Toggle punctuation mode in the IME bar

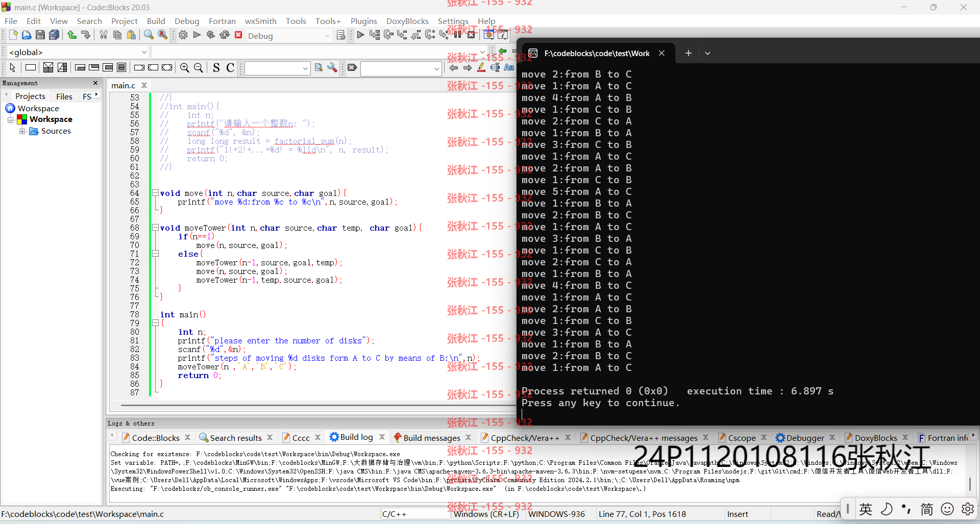coord(906,509)
